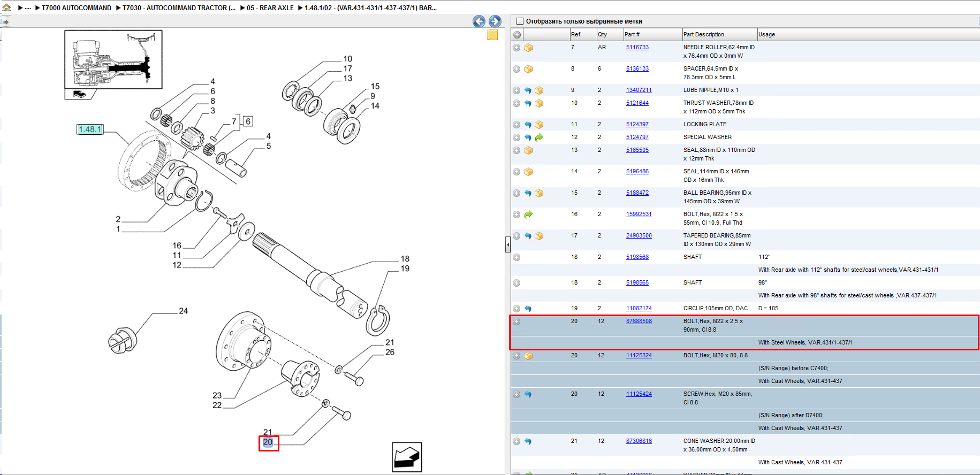
Task: Click the plus icon for part 87688508
Action: (516, 321)
